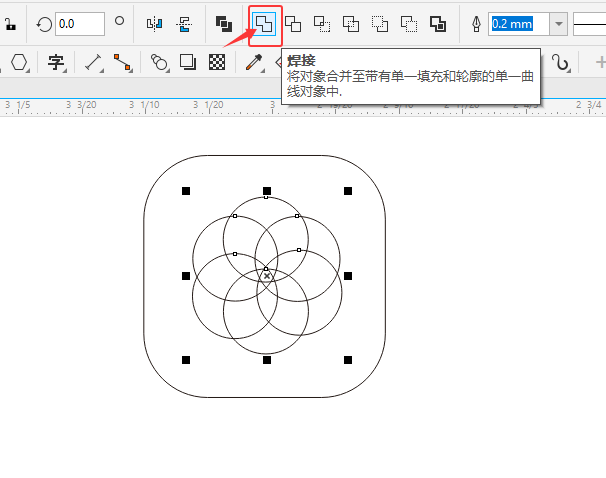Click the Create Boundary button
Viewport: 606px width, 478px height.
(x=438, y=24)
